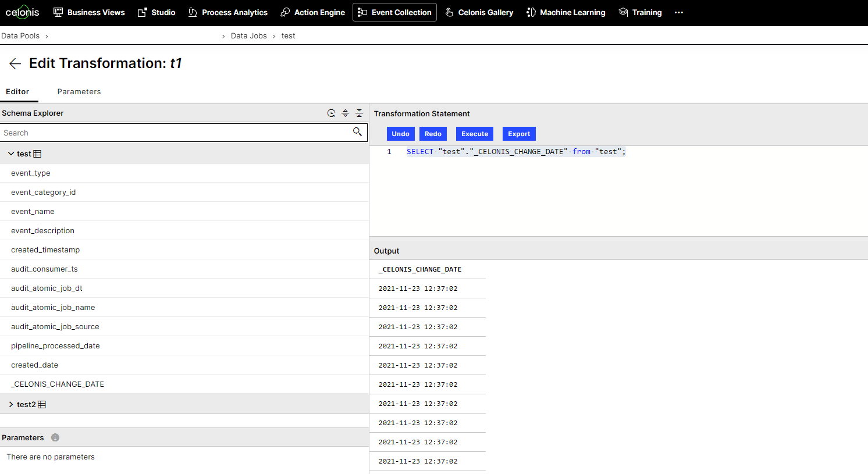Click the Celonis logo
Image resolution: width=868 pixels, height=474 pixels.
point(22,12)
